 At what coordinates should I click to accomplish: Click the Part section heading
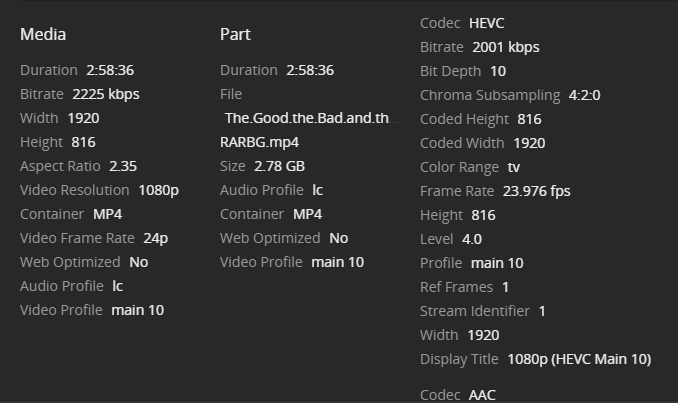[x=235, y=34]
